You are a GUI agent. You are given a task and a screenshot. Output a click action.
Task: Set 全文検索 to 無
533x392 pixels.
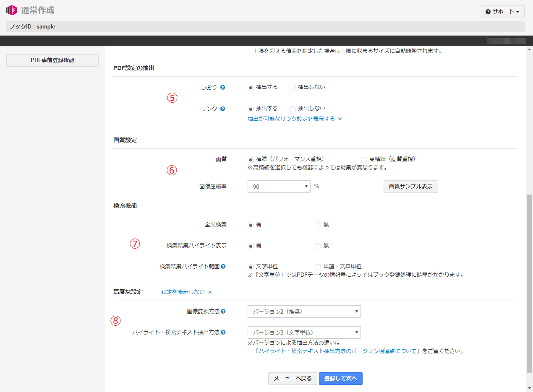coord(318,225)
